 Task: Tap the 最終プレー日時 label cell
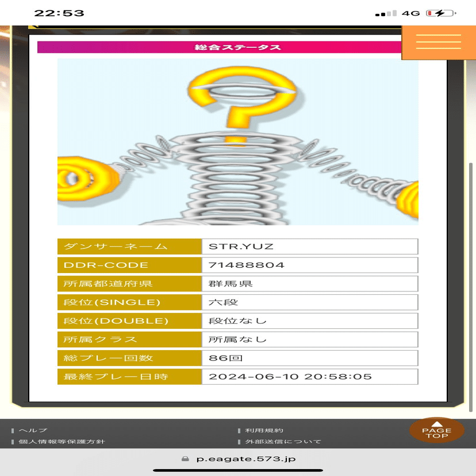tap(129, 377)
